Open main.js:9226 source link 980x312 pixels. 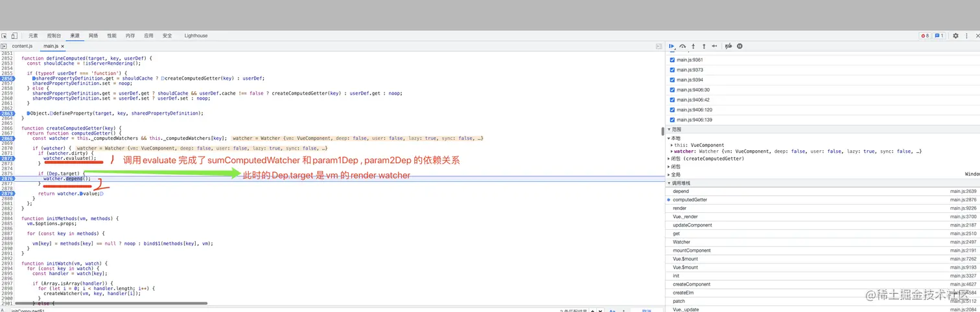click(963, 208)
